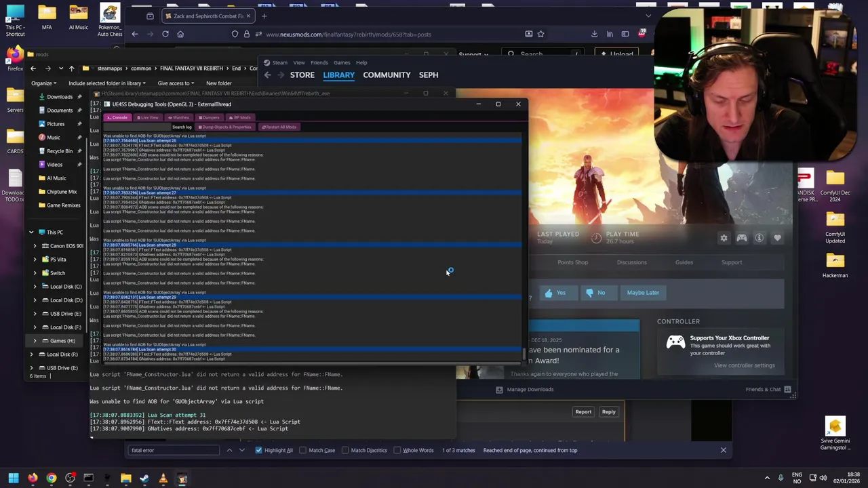
Task: Open View controller settings link
Action: tap(744, 365)
